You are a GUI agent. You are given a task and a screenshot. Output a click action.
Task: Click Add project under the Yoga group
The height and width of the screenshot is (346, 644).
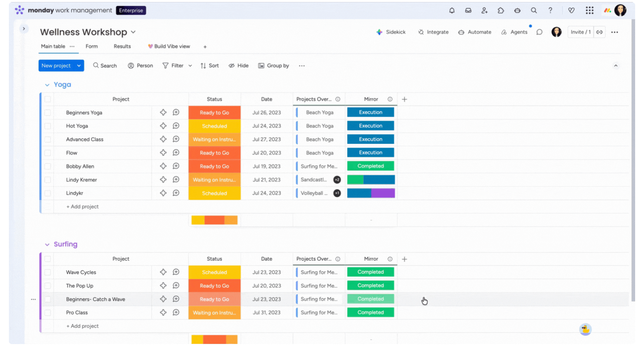point(83,207)
